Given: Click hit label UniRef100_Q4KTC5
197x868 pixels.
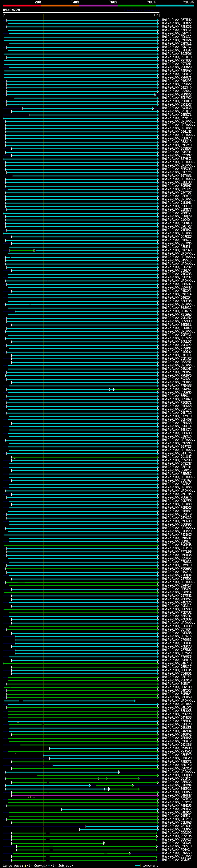Looking at the screenshot, I should tap(177, 413).
